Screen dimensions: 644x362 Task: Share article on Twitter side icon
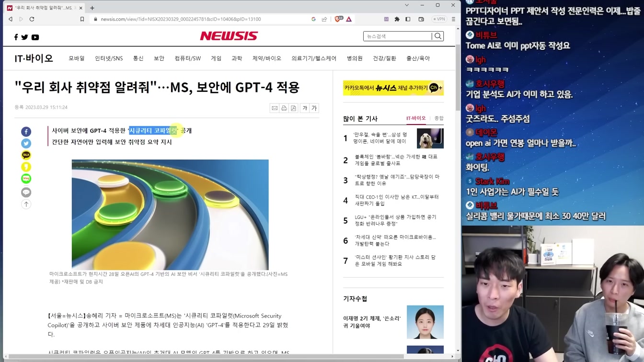point(26,143)
